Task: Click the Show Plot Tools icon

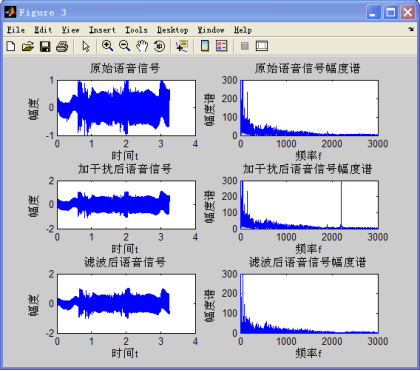Action: (262, 46)
